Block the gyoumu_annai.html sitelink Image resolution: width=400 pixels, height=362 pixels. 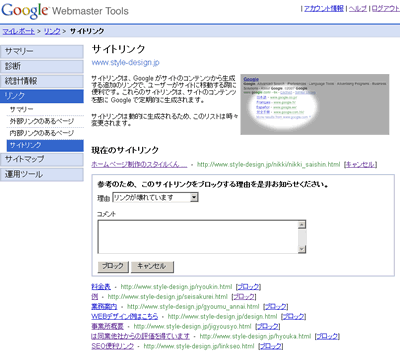(275, 307)
